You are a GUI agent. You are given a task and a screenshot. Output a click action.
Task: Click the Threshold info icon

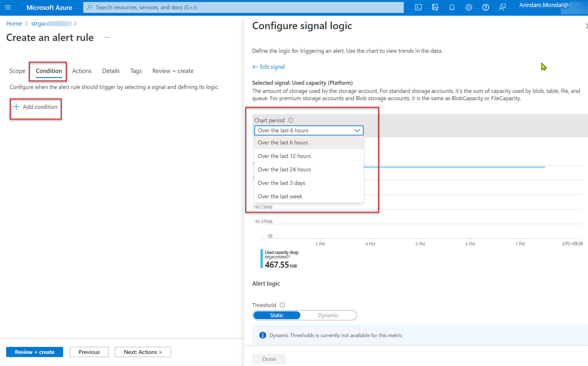tap(282, 305)
